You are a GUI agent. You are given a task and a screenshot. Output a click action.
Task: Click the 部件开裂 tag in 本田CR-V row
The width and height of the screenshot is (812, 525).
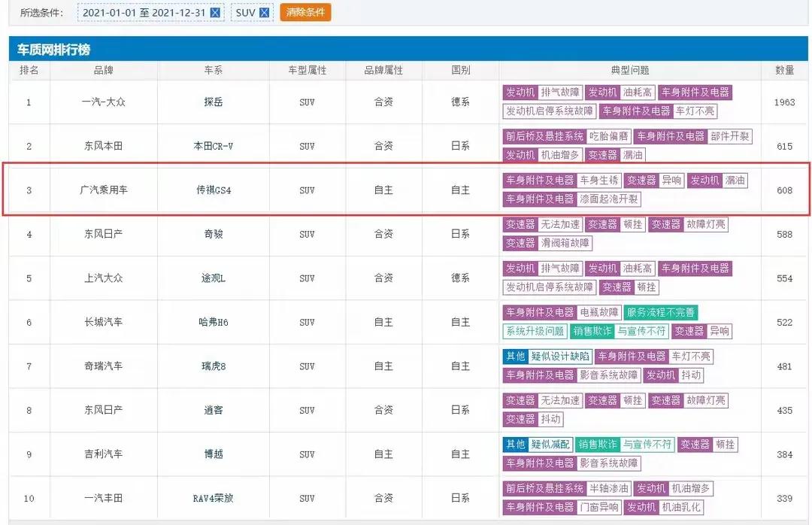[729, 136]
